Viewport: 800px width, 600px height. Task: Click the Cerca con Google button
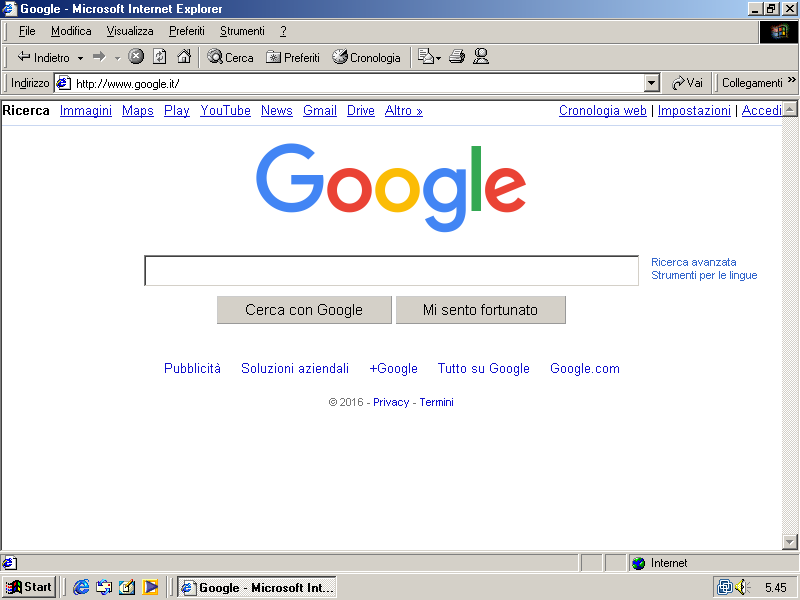[304, 310]
